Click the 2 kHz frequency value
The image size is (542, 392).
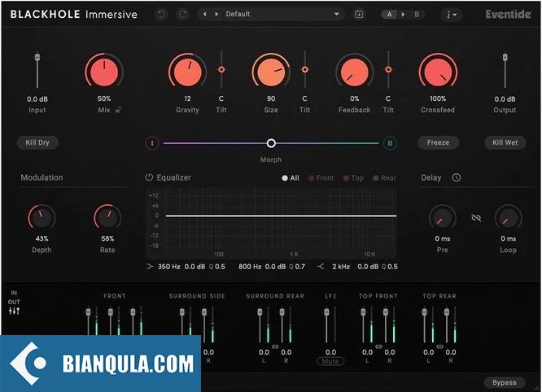point(341,267)
